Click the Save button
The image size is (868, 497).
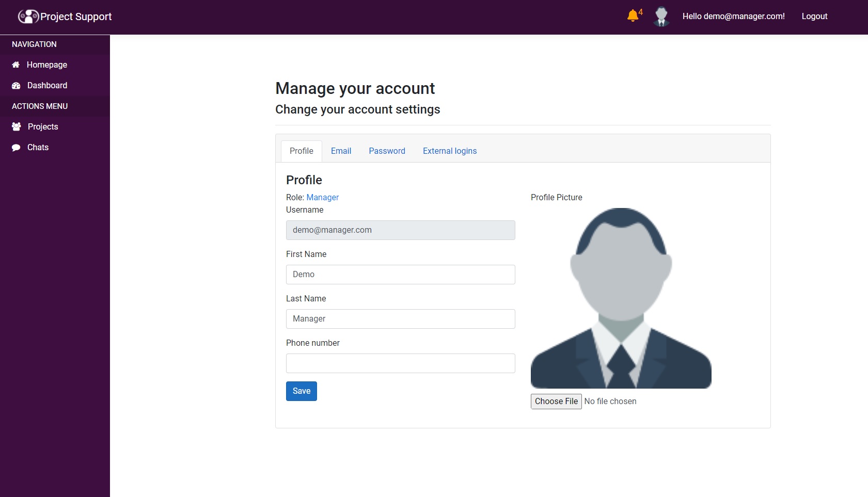click(302, 391)
